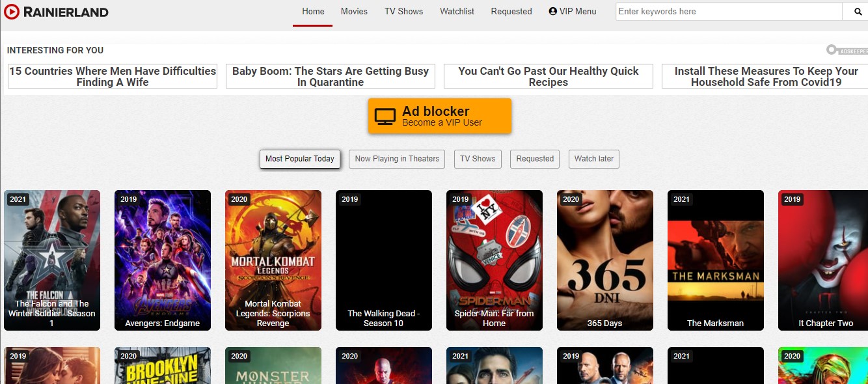The height and width of the screenshot is (384, 868).
Task: Go to the Home nav tab
Action: pyautogui.click(x=313, y=12)
